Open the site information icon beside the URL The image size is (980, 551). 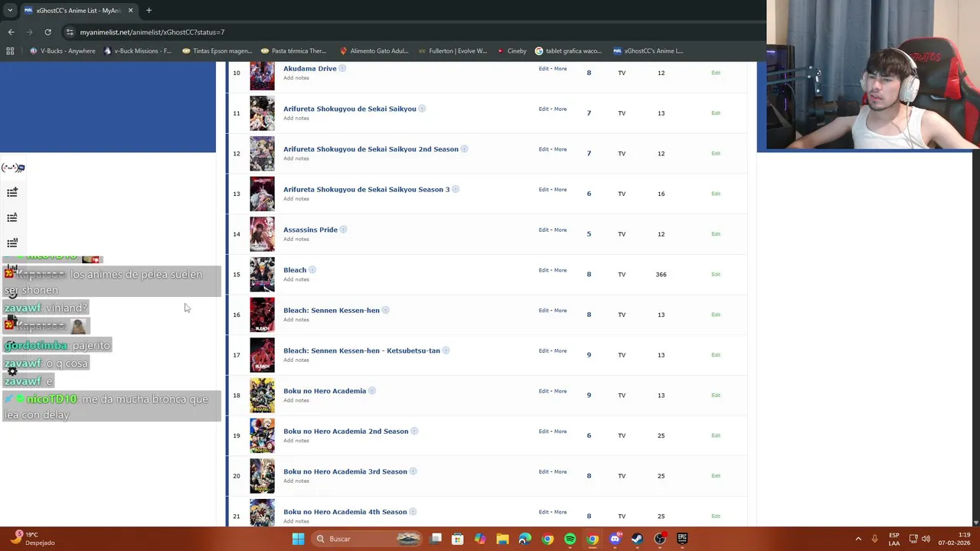coord(70,32)
